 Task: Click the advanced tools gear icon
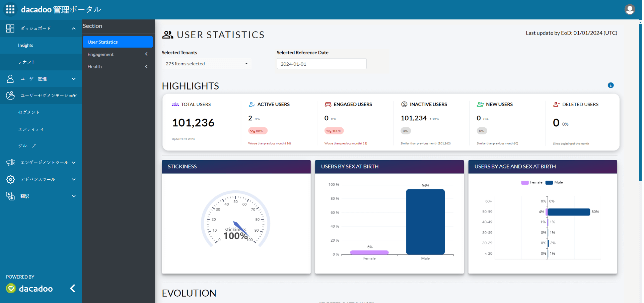click(x=10, y=179)
